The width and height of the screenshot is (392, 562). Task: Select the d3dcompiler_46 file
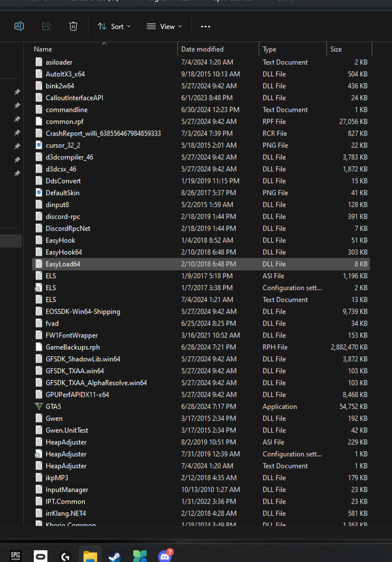pyautogui.click(x=201, y=157)
